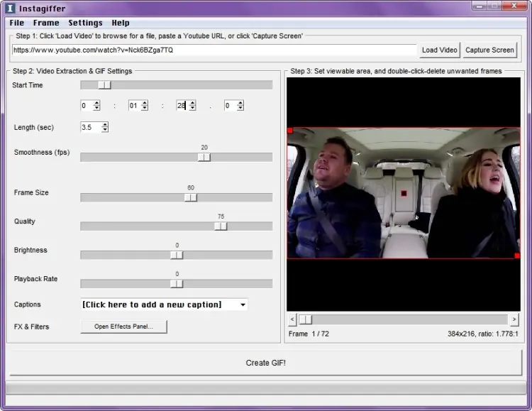Increase start time hours with up arrow

pos(96,103)
